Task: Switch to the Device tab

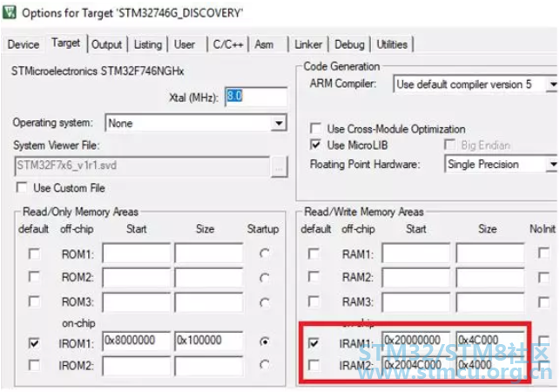Action: 24,44
